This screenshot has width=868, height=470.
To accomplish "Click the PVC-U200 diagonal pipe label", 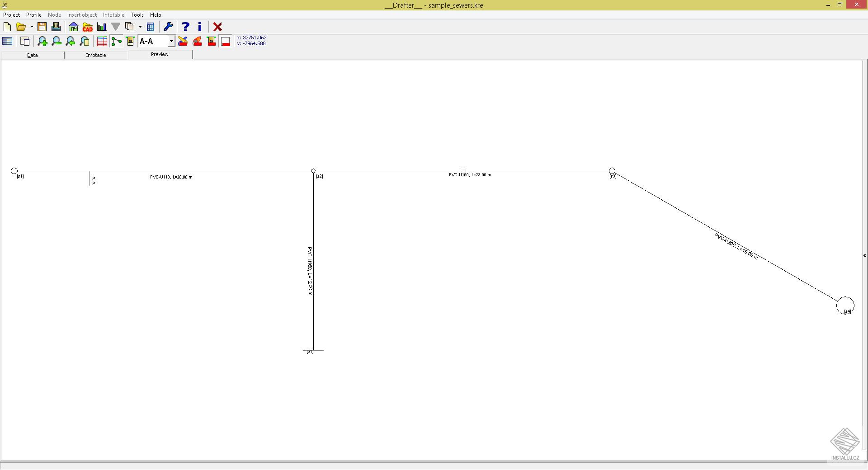I will 736,246.
